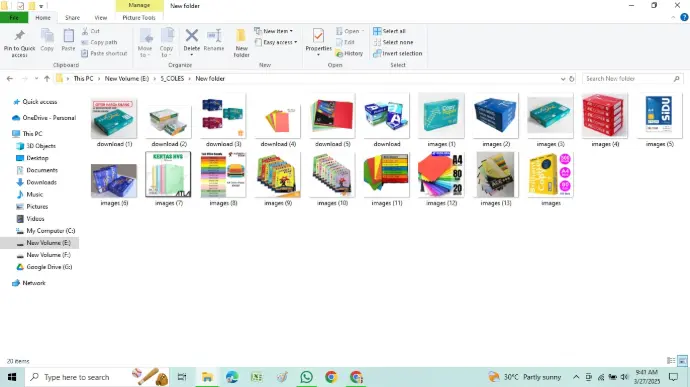This screenshot has width=690, height=387.
Task: Create a New folder from the ribbon
Action: (x=241, y=43)
